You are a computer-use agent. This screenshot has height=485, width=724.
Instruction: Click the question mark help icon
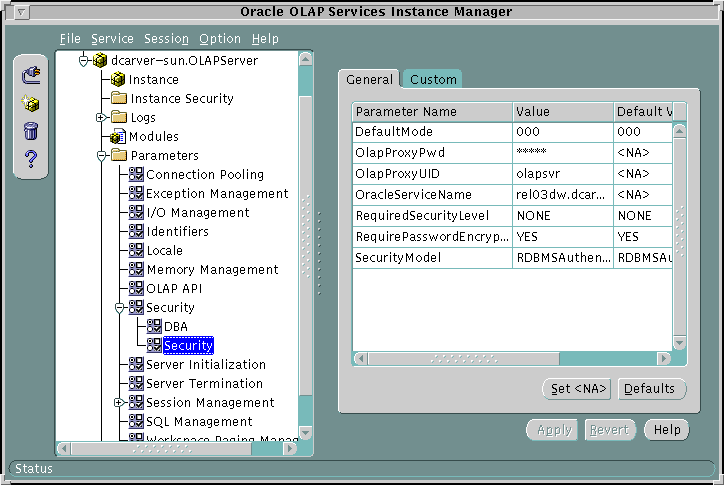[31, 158]
